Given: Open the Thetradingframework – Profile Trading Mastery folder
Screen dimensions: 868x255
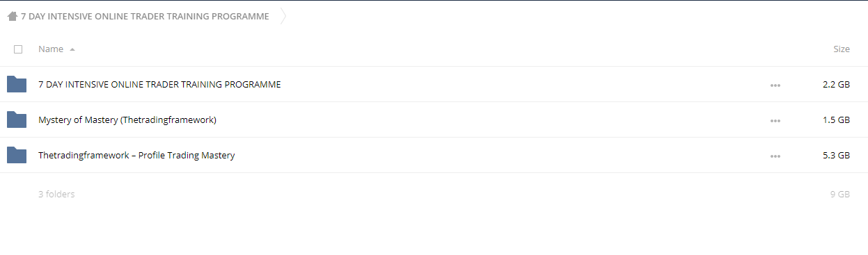Looking at the screenshot, I should [136, 156].
